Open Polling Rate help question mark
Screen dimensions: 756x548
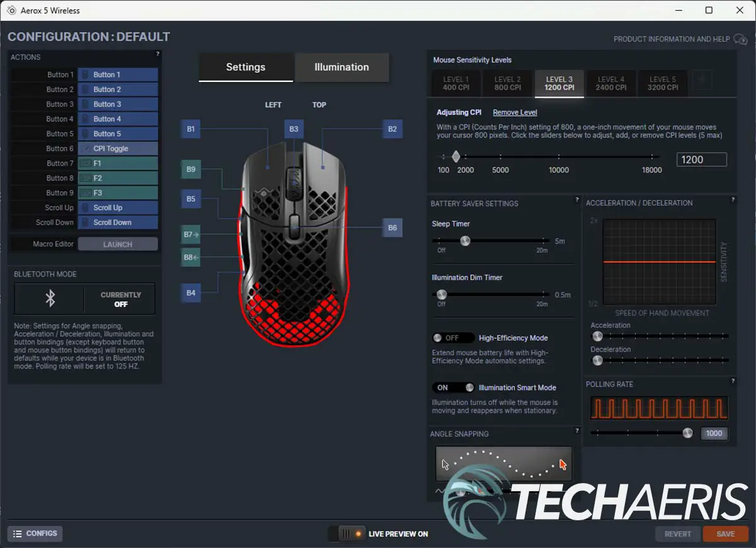click(733, 381)
